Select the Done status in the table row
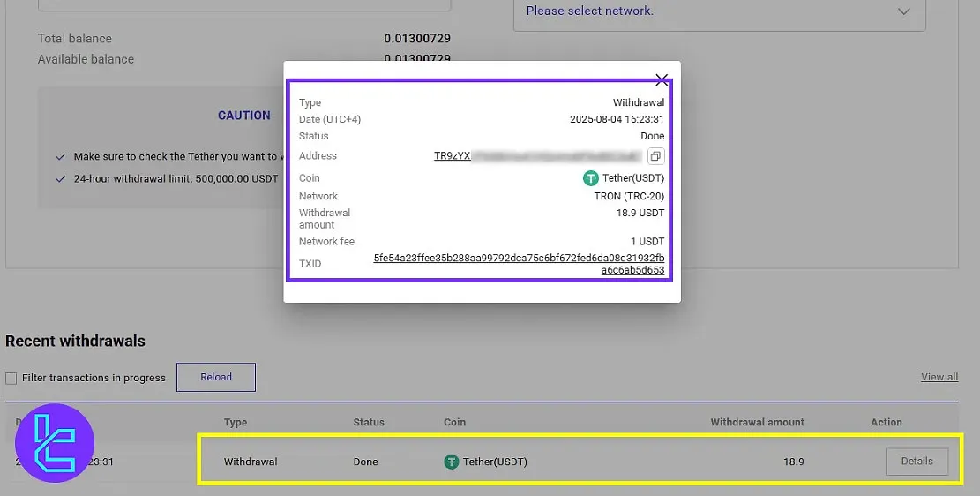The width and height of the screenshot is (980, 496). 365,462
